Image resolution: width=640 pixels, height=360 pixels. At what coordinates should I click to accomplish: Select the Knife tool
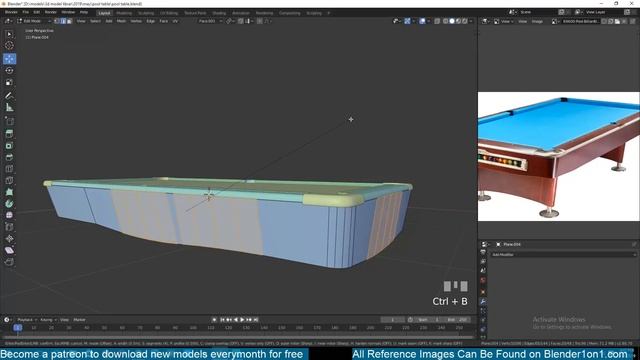point(9,180)
